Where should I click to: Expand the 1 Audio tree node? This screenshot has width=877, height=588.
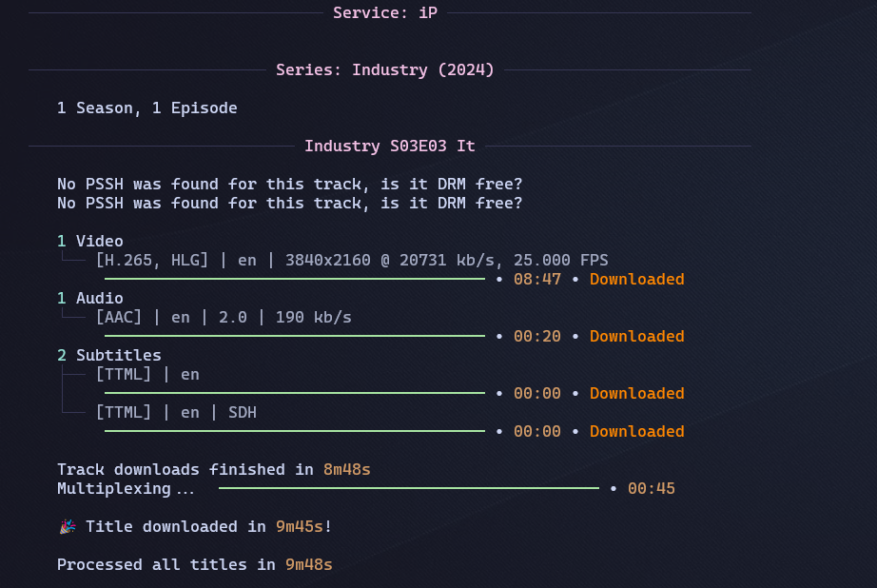pos(90,298)
